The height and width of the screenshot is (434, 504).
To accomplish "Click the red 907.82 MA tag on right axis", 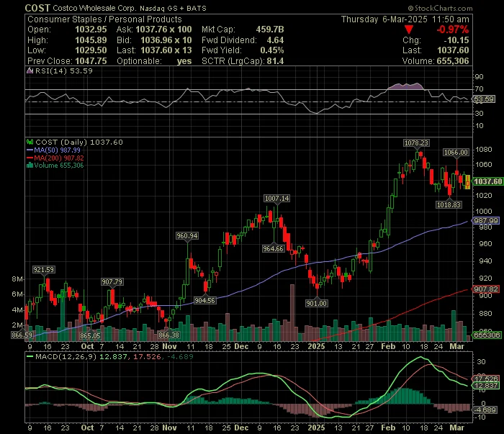I will (486, 289).
